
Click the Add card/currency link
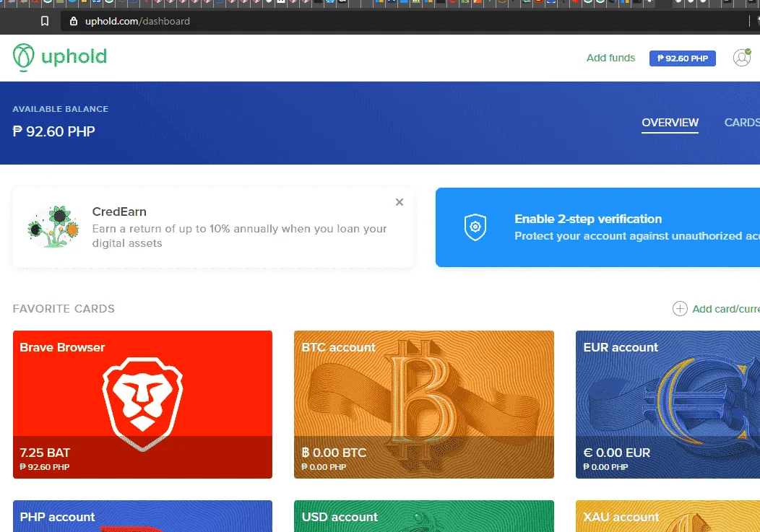726,309
